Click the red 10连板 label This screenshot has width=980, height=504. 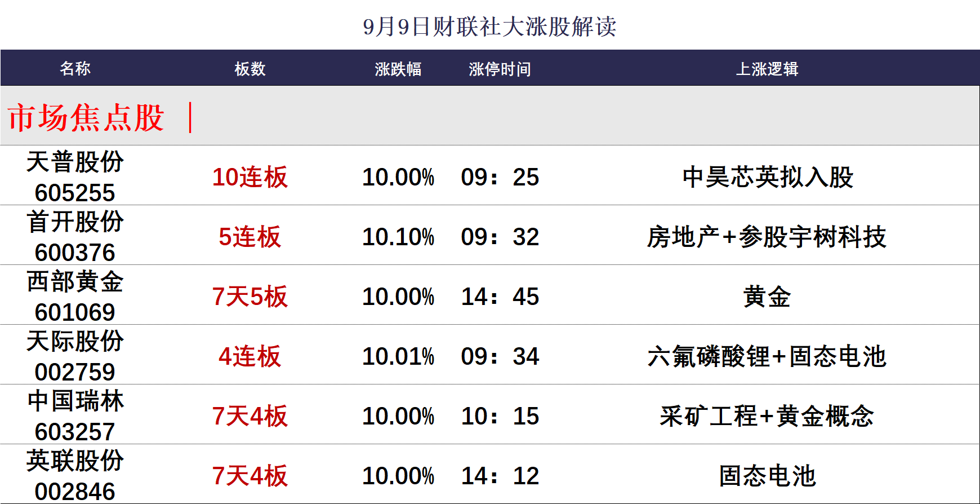[250, 177]
